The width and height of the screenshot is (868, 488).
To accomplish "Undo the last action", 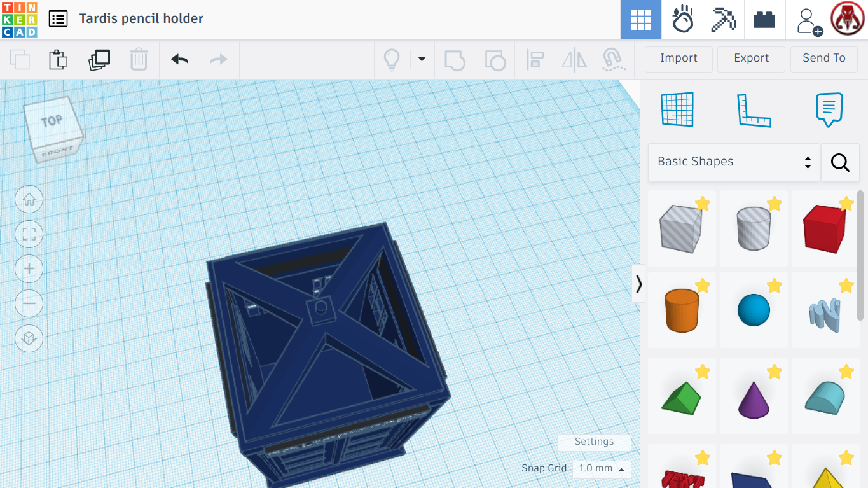I will (x=179, y=60).
